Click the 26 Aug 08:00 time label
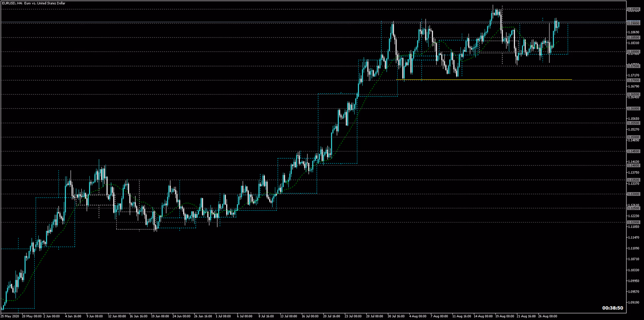644x320 pixels. pos(547,316)
